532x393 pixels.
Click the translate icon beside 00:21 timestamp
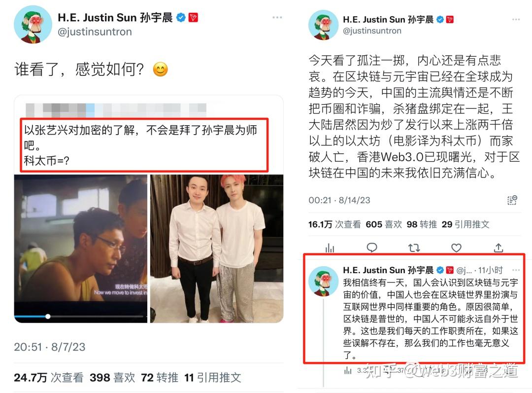512,200
